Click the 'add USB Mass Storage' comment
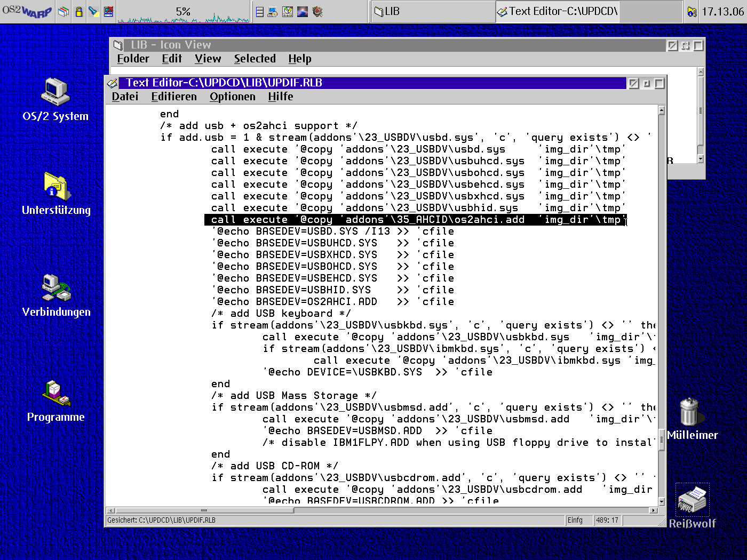747x560 pixels. (x=294, y=396)
